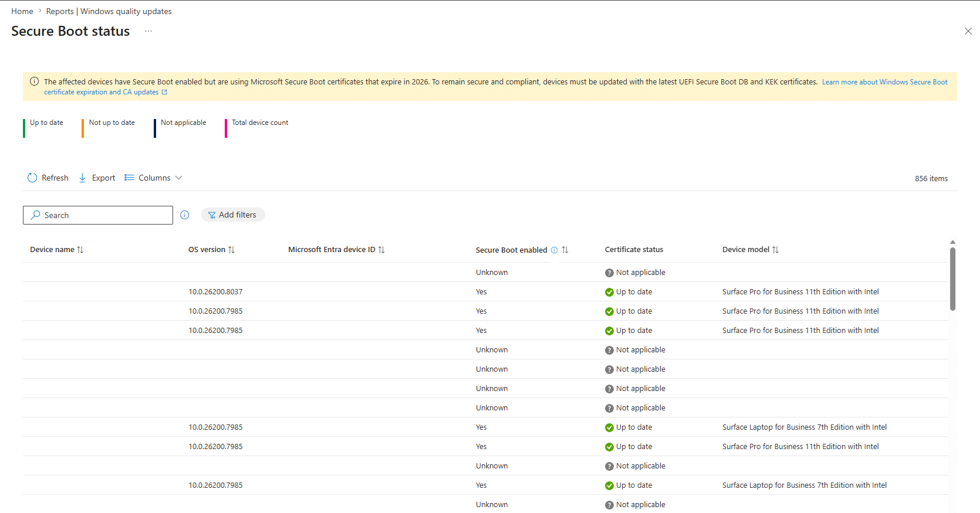Screen dimensions: 980x513
Task: Close the Secure Boot status pane
Action: click(968, 31)
